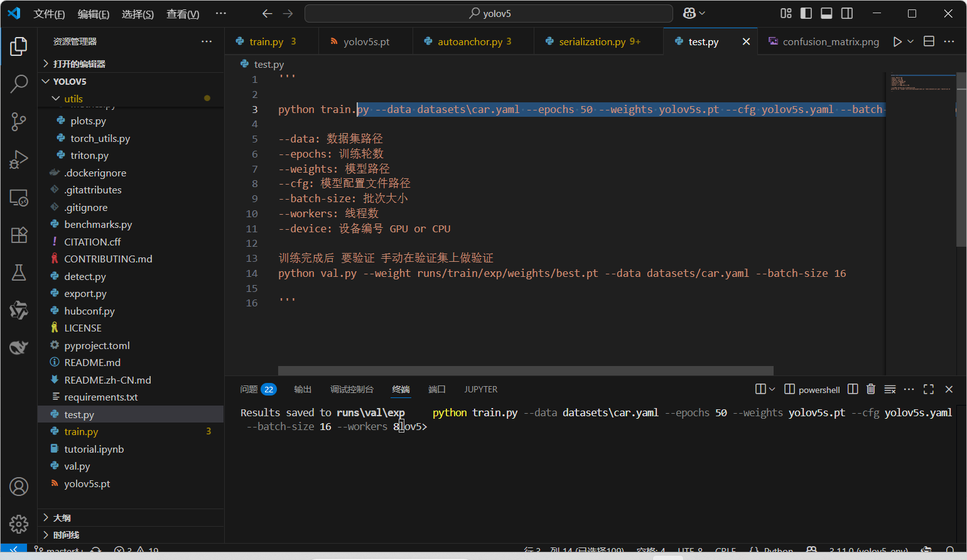Image resolution: width=967 pixels, height=560 pixels.
Task: Open the Debug Console tab
Action: (x=352, y=389)
